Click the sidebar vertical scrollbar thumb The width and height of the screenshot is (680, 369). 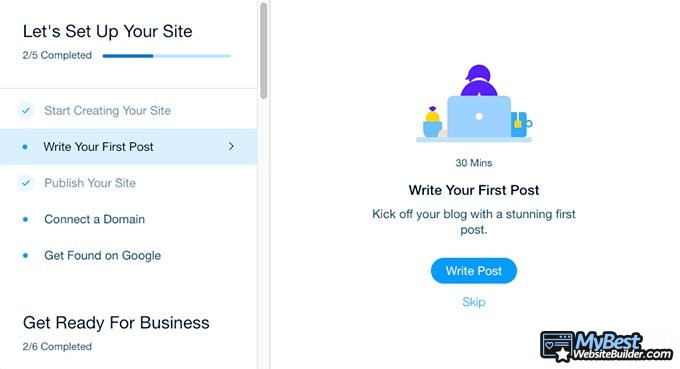264,51
